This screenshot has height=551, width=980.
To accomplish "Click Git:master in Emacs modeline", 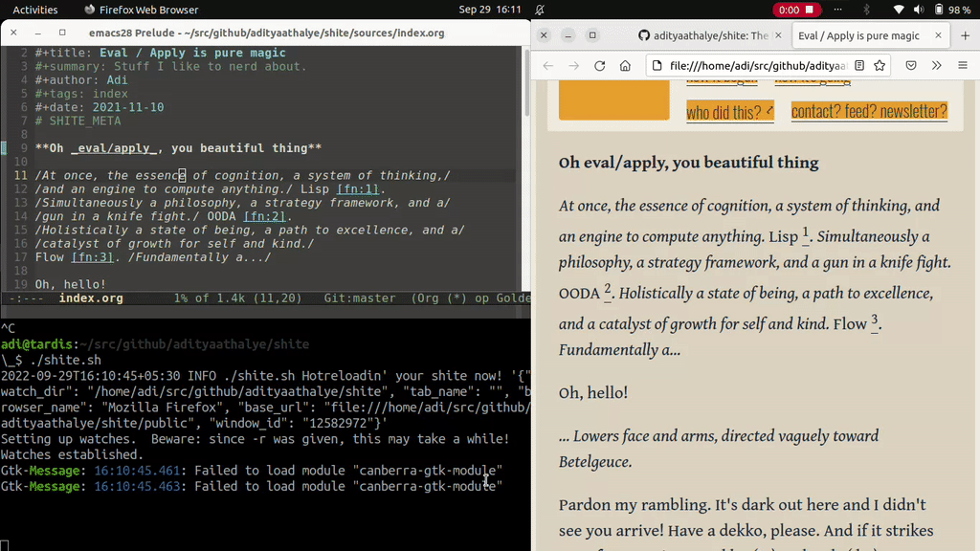I will point(360,298).
